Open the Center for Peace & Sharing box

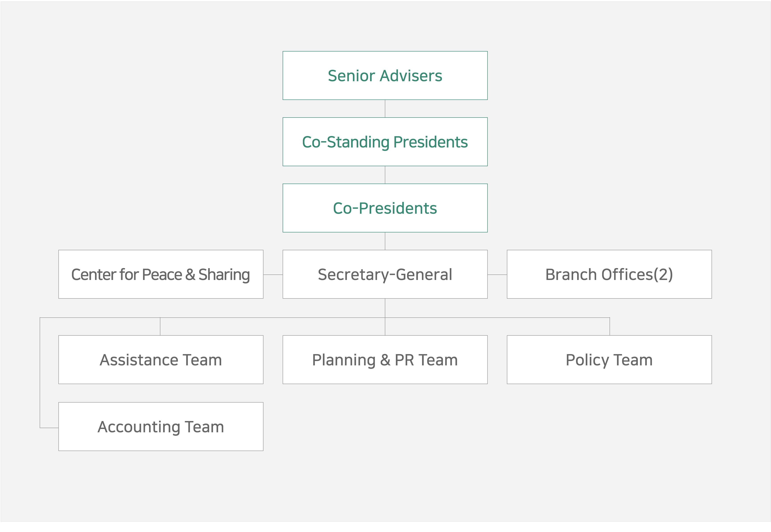(x=161, y=274)
